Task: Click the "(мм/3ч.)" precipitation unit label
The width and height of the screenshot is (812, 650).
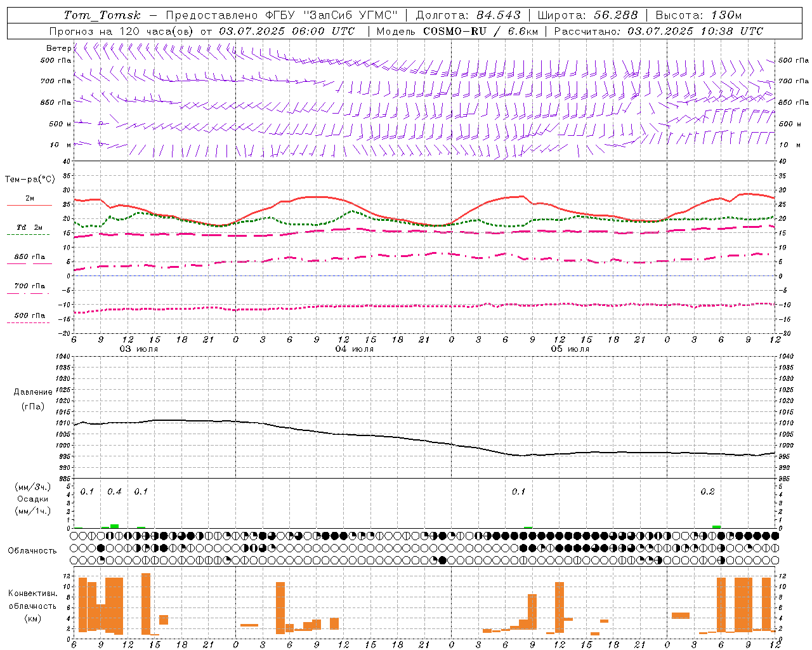Action: coord(32,487)
